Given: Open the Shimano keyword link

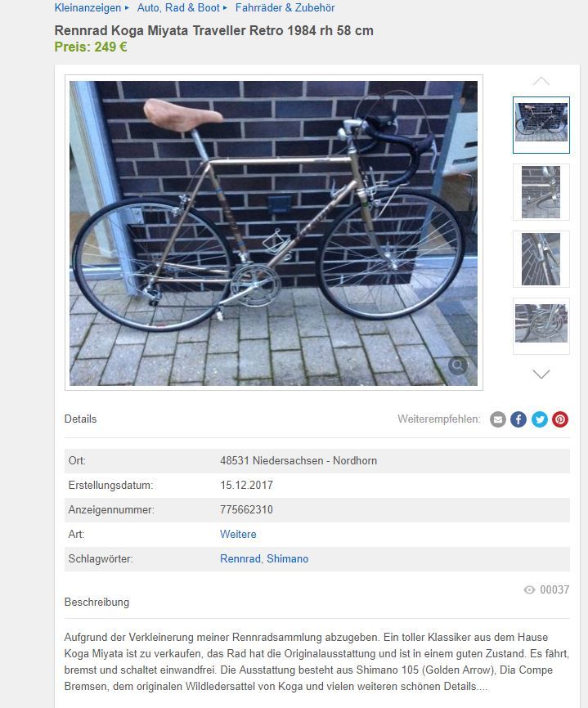Looking at the screenshot, I should 287,558.
